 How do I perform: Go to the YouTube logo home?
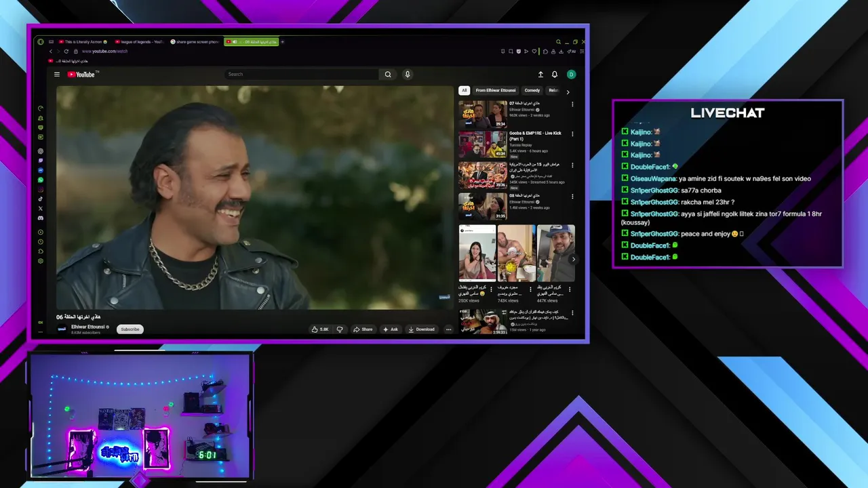point(82,75)
